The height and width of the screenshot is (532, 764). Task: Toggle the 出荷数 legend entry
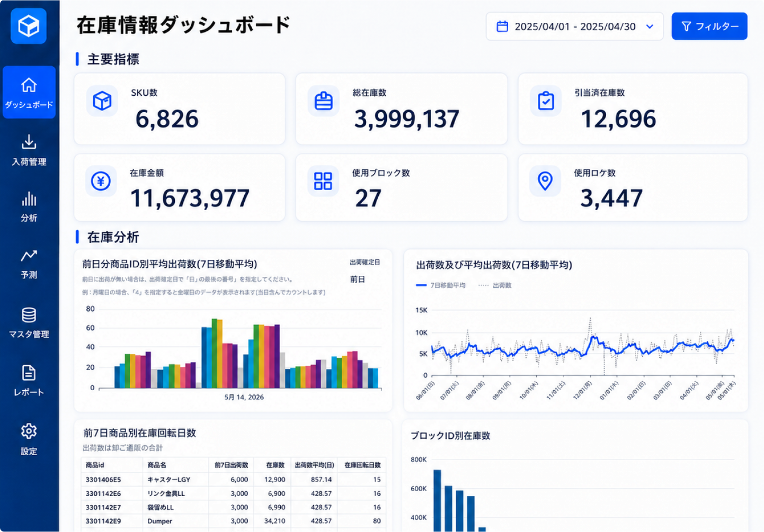[x=495, y=285]
